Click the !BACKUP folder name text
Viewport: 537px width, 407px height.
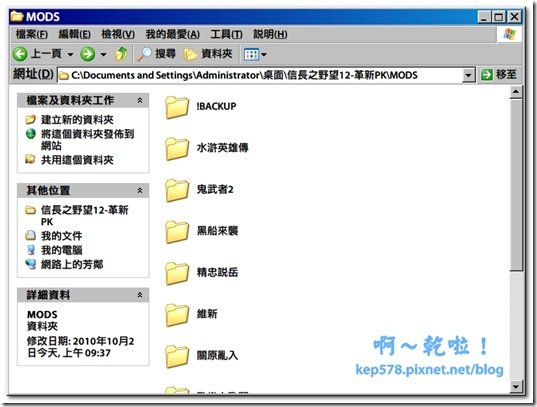(x=216, y=106)
